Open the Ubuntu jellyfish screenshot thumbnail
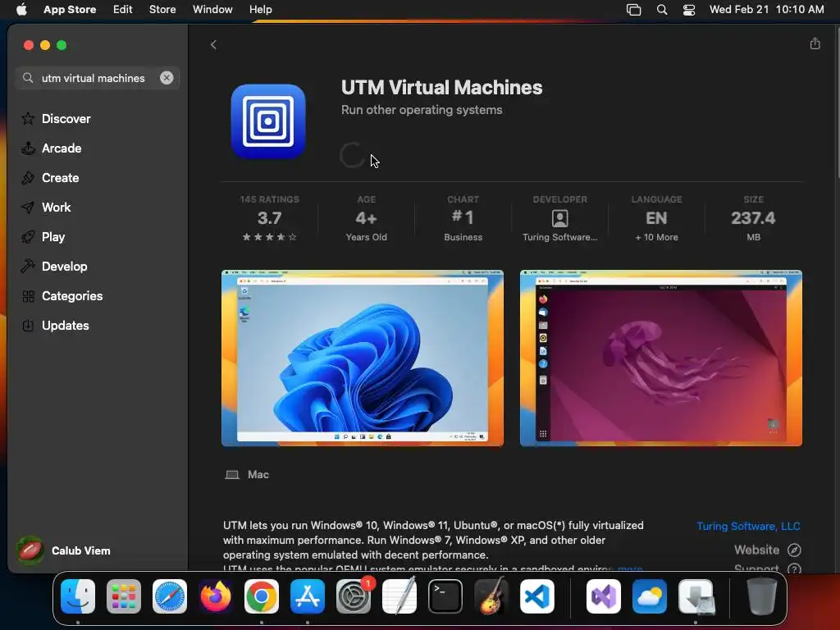 coord(661,358)
